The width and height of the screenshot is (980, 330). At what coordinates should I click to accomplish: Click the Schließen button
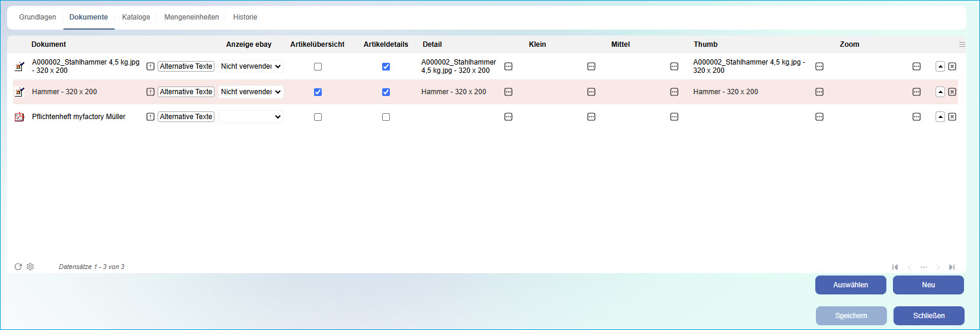tap(929, 316)
